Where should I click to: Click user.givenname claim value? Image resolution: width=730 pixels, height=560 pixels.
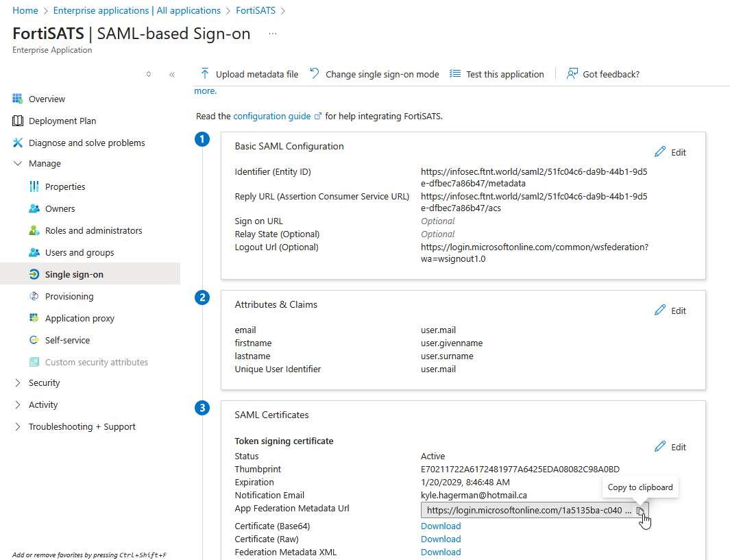point(452,343)
